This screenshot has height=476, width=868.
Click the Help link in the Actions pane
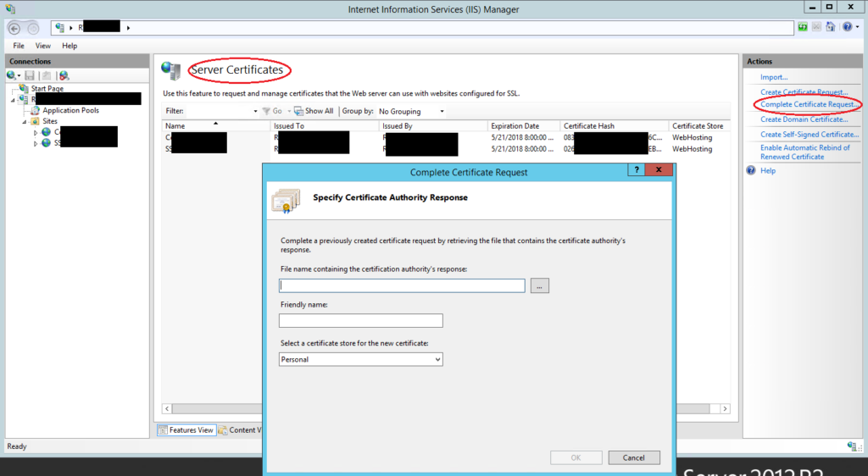click(768, 171)
